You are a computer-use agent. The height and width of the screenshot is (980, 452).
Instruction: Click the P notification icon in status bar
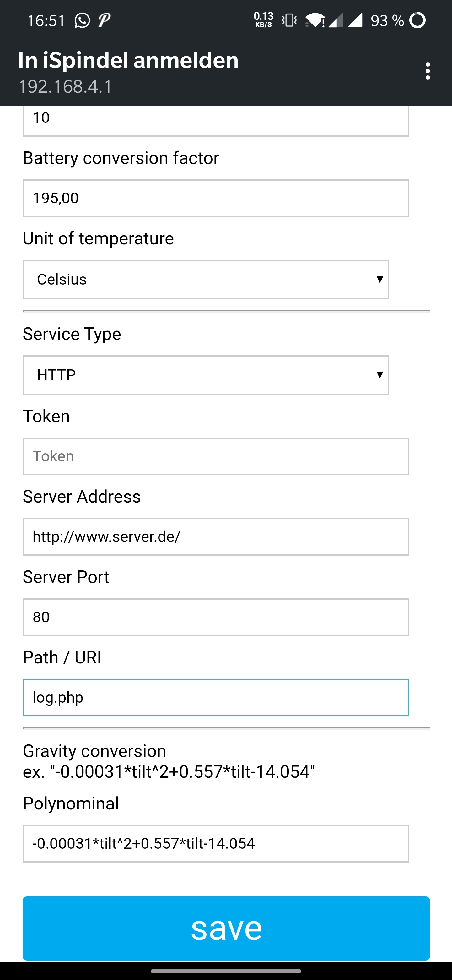pos(103,20)
